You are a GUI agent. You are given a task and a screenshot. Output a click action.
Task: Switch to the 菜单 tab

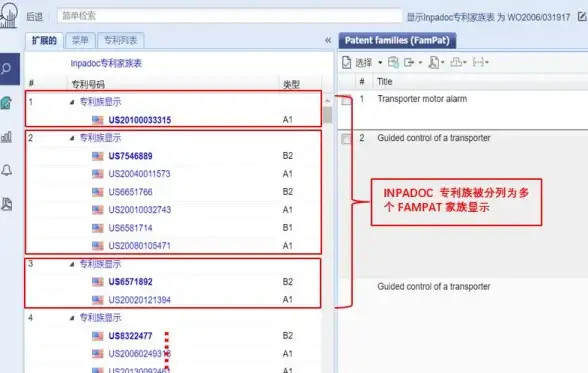[80, 40]
